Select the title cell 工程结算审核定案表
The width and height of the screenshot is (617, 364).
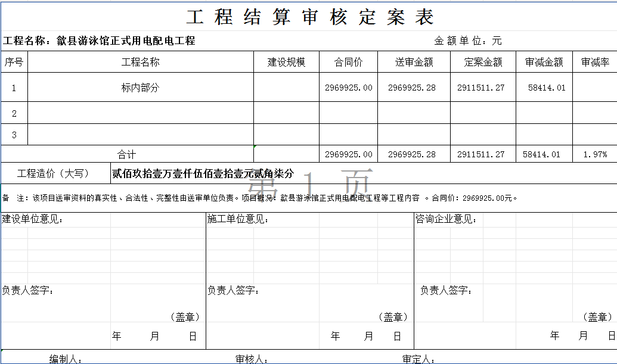[x=309, y=17]
